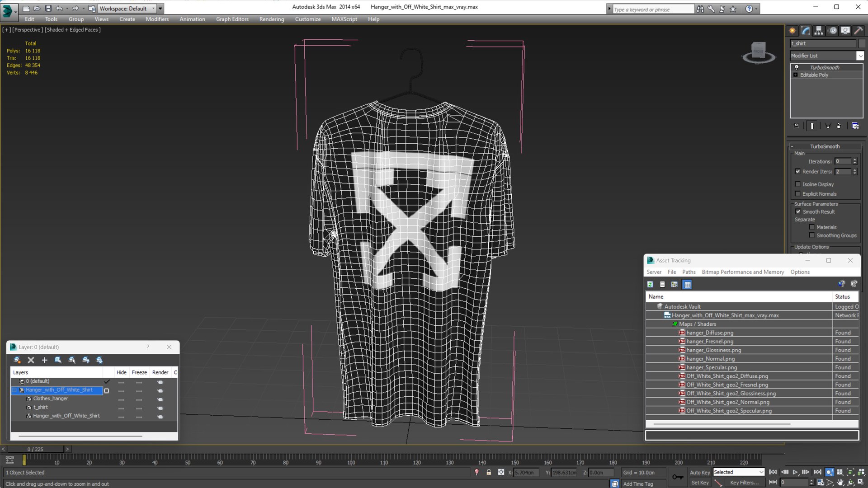Open the Graph Editors menu

(x=232, y=19)
